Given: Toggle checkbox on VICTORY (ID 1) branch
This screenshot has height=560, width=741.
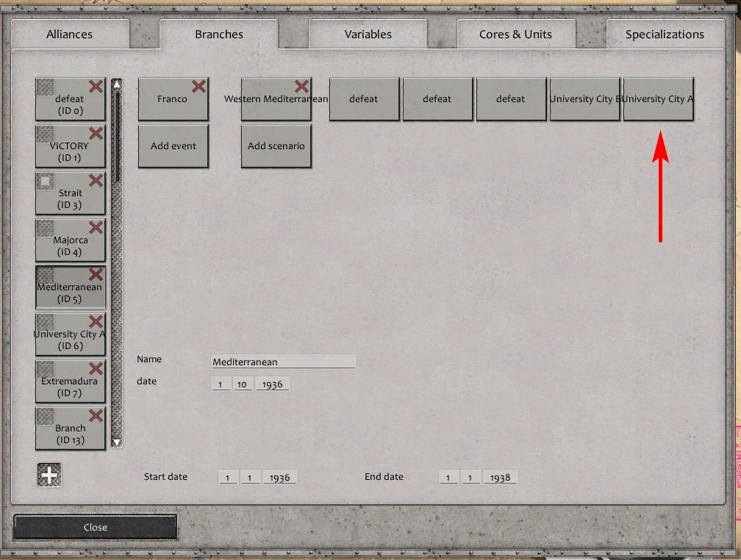Looking at the screenshot, I should (x=46, y=134).
